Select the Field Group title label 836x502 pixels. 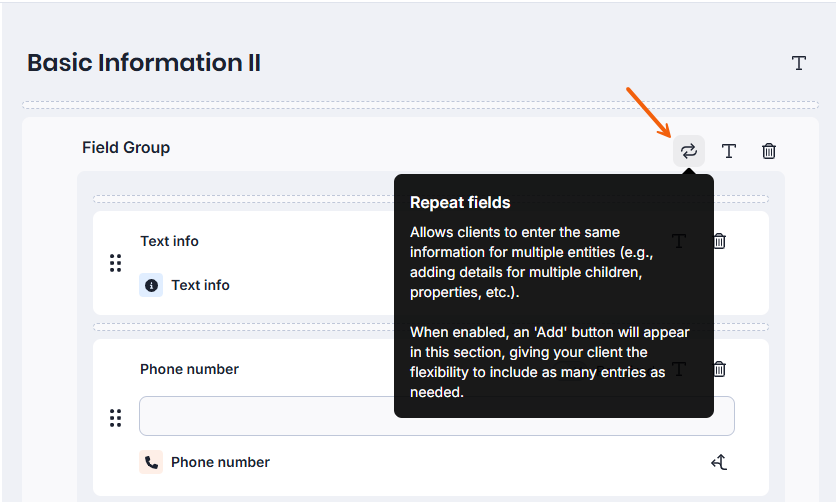coord(126,148)
